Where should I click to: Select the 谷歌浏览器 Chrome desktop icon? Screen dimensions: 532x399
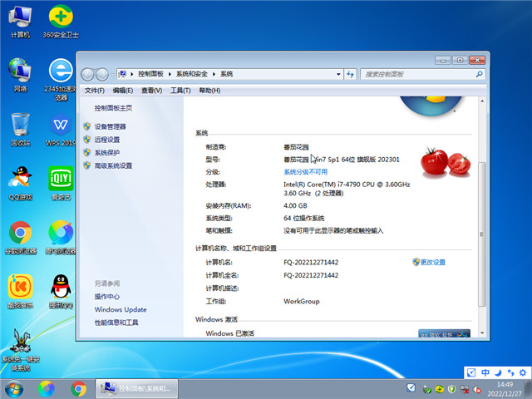pos(20,238)
